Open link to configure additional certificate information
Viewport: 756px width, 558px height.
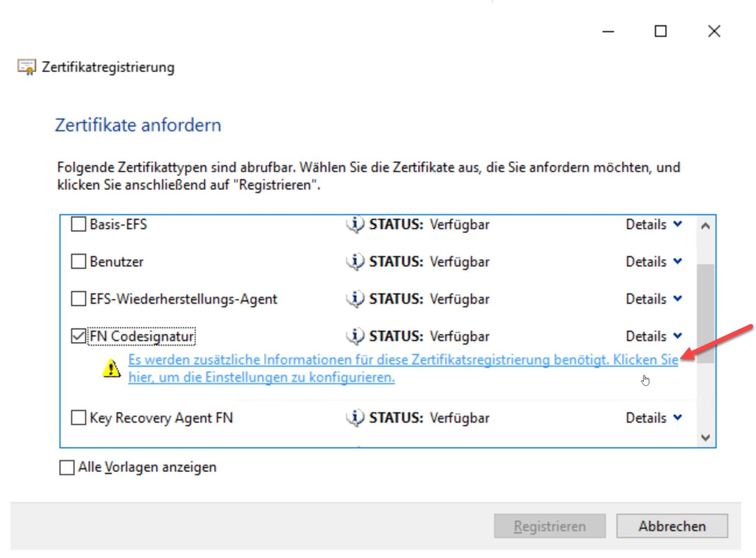pyautogui.click(x=403, y=368)
